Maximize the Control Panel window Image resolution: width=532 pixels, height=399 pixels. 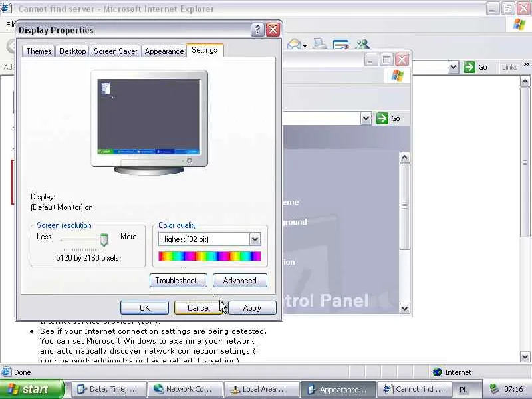pyautogui.click(x=386, y=60)
